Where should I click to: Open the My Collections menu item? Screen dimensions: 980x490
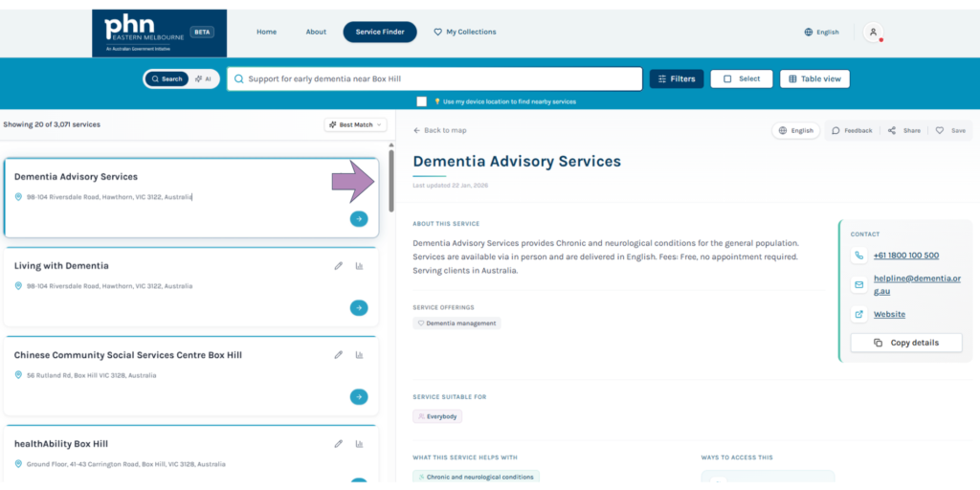pos(465,33)
